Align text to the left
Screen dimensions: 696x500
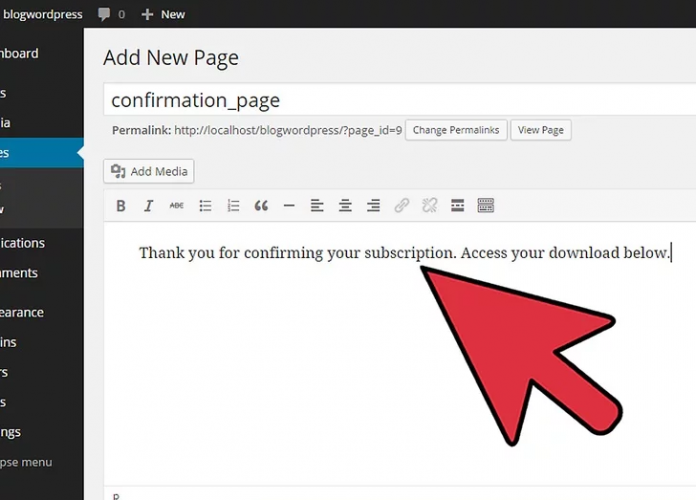[x=317, y=206]
